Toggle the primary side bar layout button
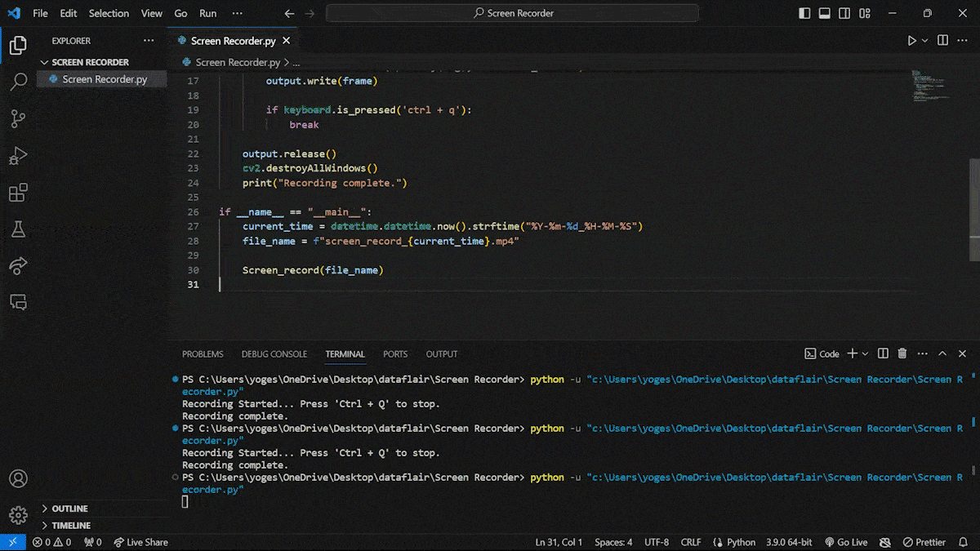Image resolution: width=980 pixels, height=551 pixels. (x=805, y=13)
